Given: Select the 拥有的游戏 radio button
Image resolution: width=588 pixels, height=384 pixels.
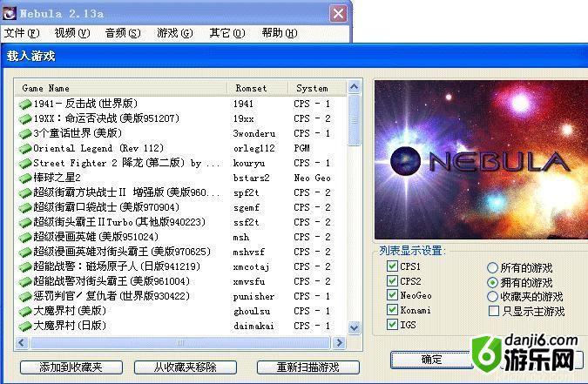Looking at the screenshot, I should click(492, 282).
